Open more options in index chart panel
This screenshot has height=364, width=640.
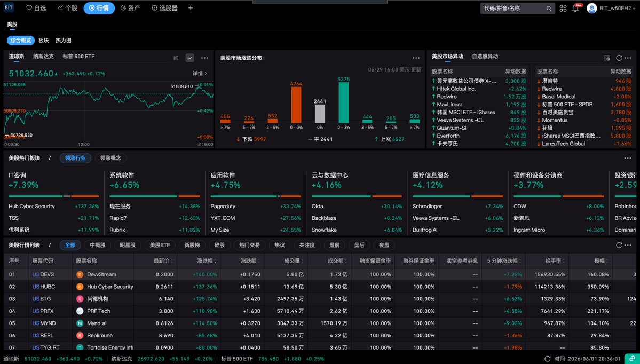pyautogui.click(x=204, y=58)
